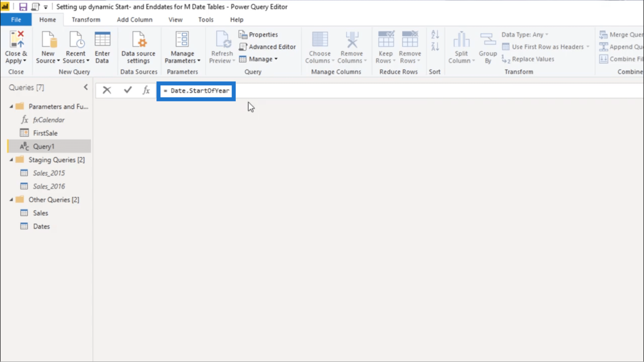Screen dimensions: 644x362
Task: Open the Help tab
Action: 237,20
